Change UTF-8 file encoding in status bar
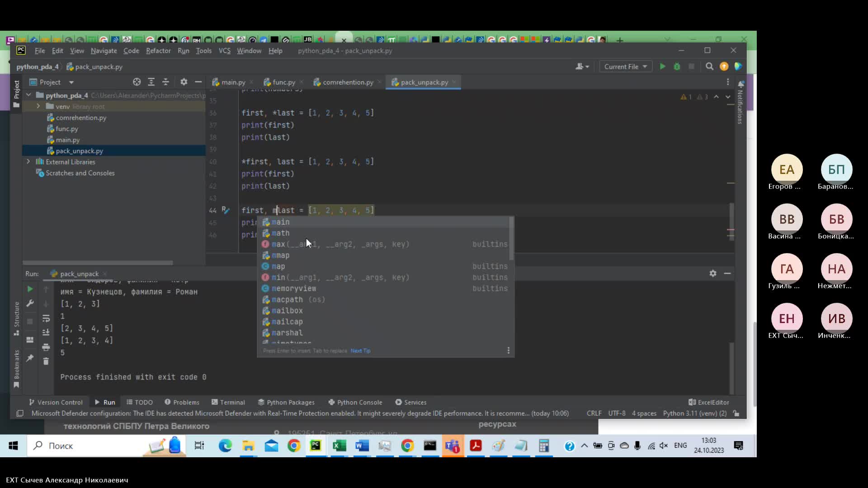This screenshot has height=488, width=868. (x=617, y=413)
